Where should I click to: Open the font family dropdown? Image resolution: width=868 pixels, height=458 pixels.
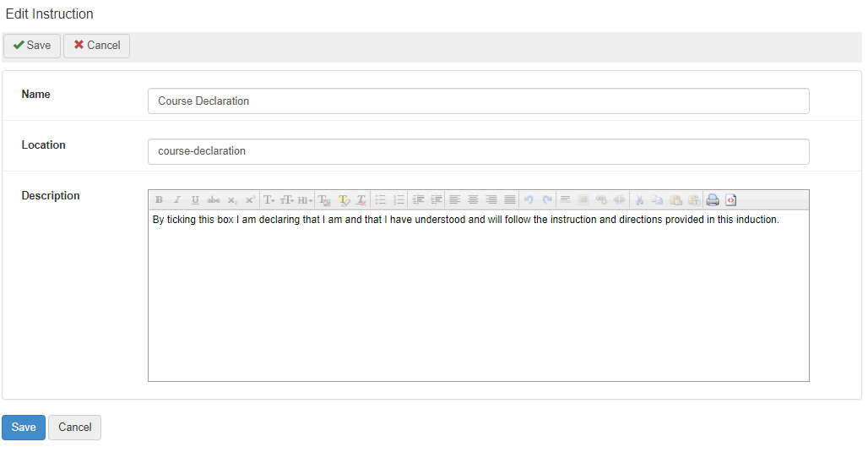click(269, 200)
